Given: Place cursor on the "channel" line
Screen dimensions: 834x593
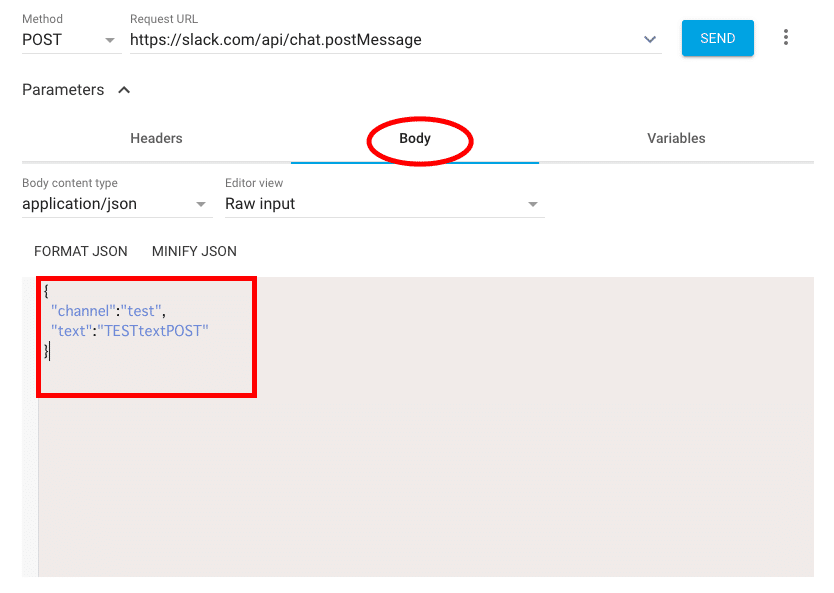Looking at the screenshot, I should pos(108,311).
